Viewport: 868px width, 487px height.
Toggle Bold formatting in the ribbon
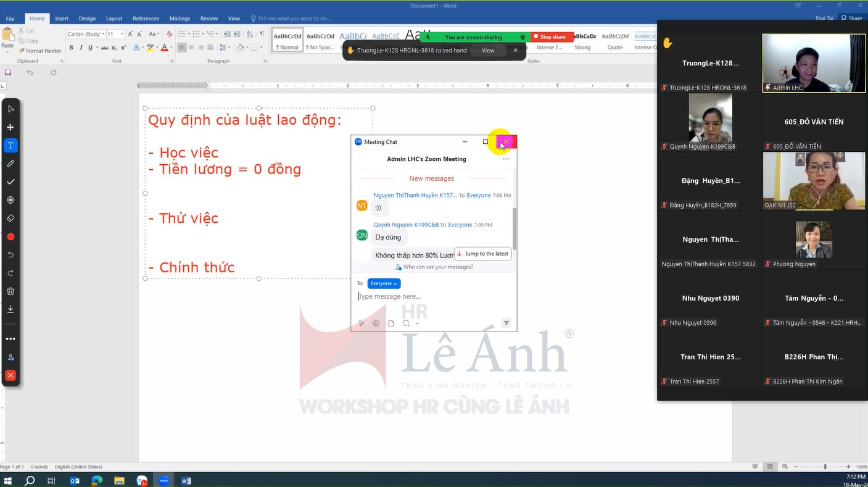72,48
